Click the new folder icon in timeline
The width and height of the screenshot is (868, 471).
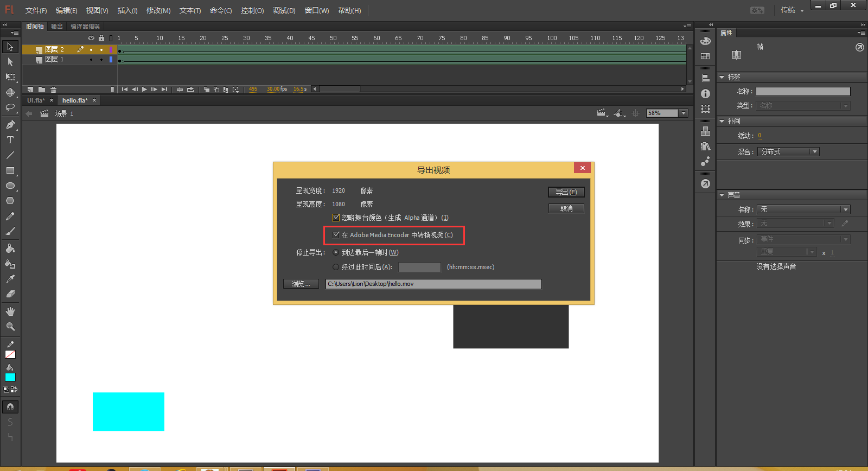42,90
